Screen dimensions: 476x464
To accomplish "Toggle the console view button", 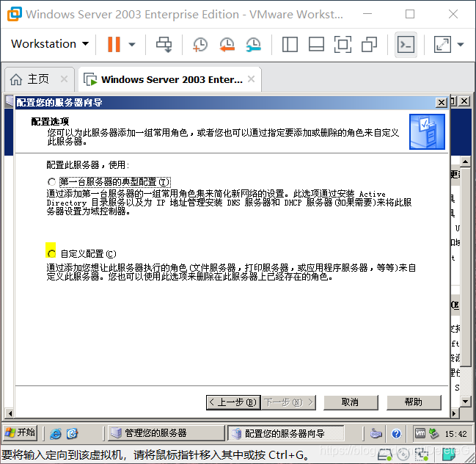I will pyautogui.click(x=406, y=45).
